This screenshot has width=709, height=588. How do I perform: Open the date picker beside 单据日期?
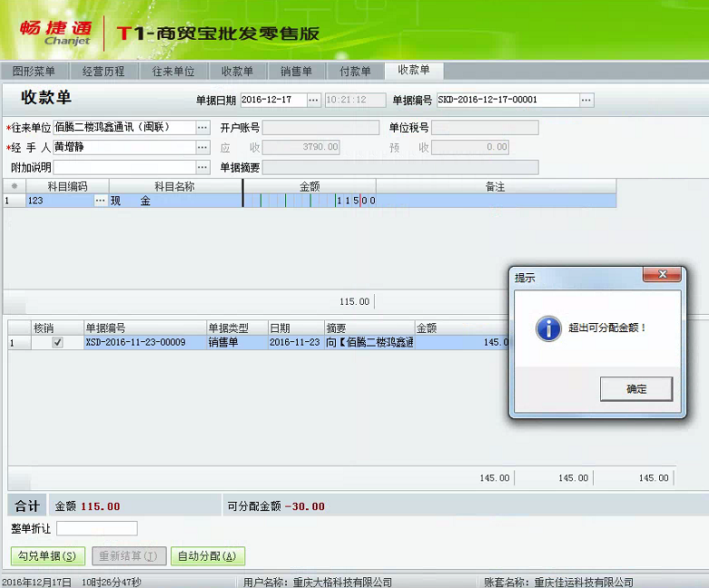[x=313, y=100]
